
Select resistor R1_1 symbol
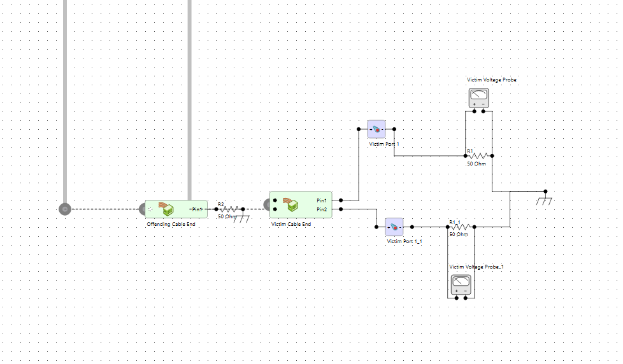[461, 227]
